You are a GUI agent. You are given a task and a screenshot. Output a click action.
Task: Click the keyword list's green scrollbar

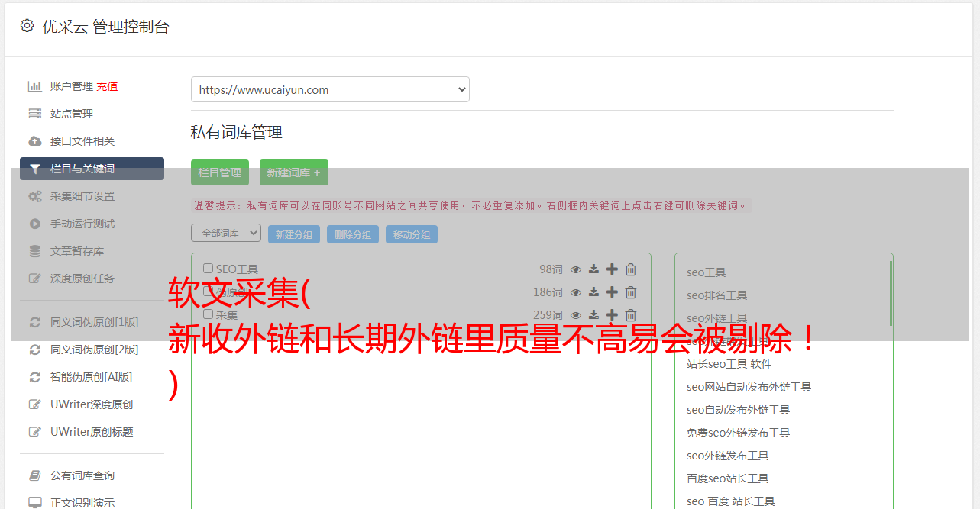[891, 293]
